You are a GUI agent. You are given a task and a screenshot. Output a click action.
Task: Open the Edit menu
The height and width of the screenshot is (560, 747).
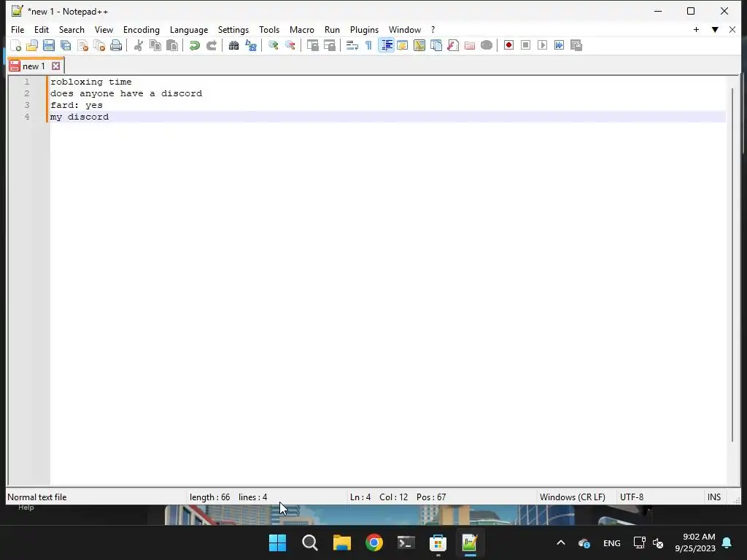click(42, 29)
